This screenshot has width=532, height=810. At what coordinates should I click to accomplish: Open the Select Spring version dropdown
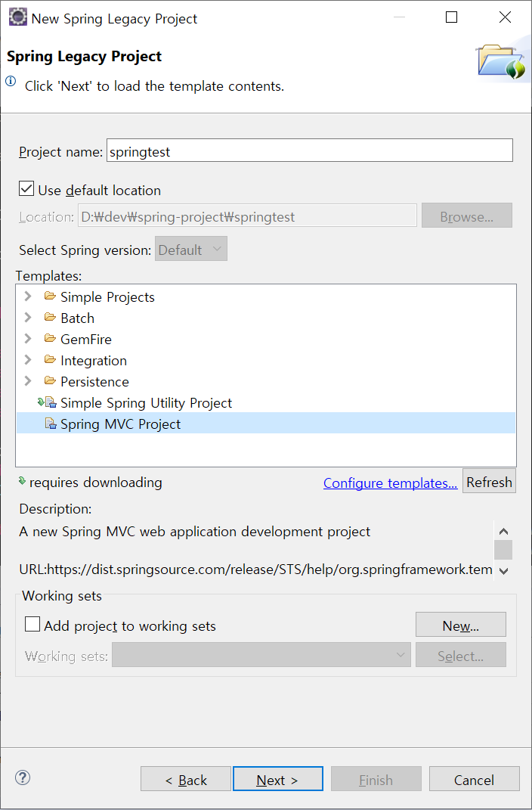click(191, 249)
